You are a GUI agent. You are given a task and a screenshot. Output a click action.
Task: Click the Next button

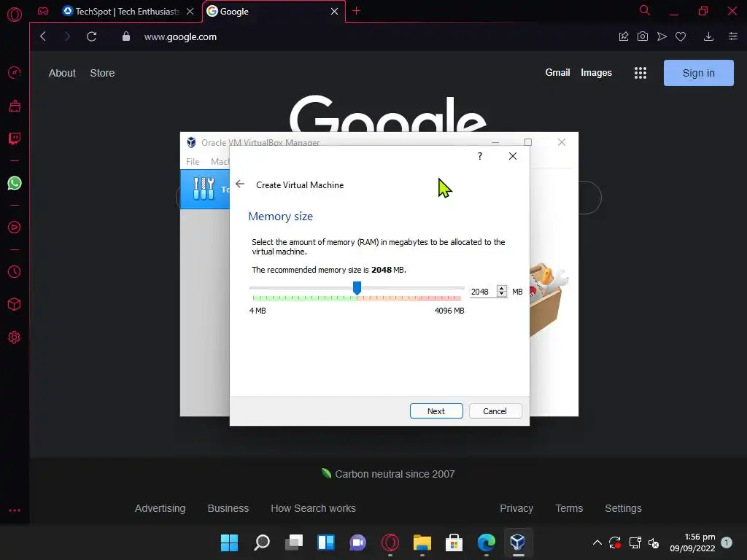coord(436,411)
